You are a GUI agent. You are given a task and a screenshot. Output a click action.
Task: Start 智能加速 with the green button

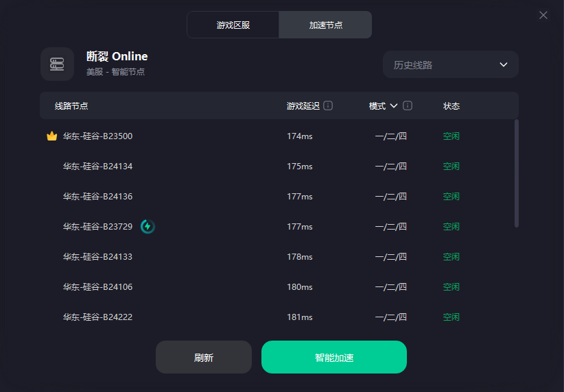333,357
